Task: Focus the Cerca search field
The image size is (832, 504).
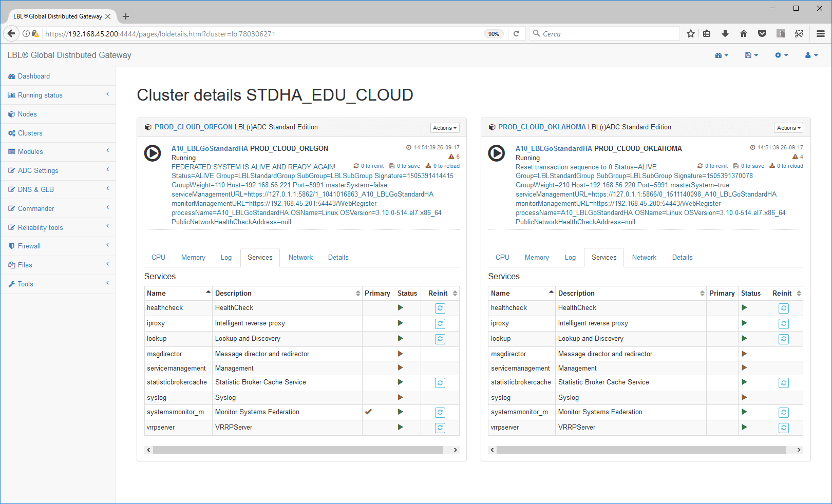Action: coord(604,33)
